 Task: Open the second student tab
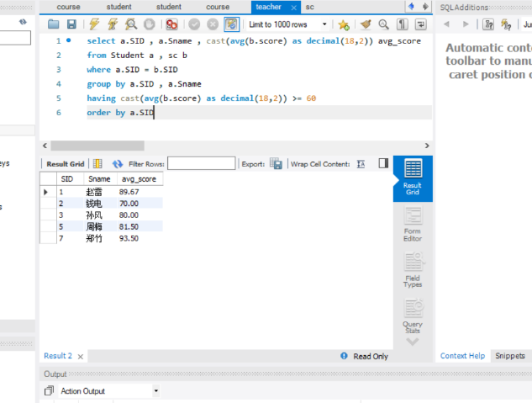tap(169, 7)
